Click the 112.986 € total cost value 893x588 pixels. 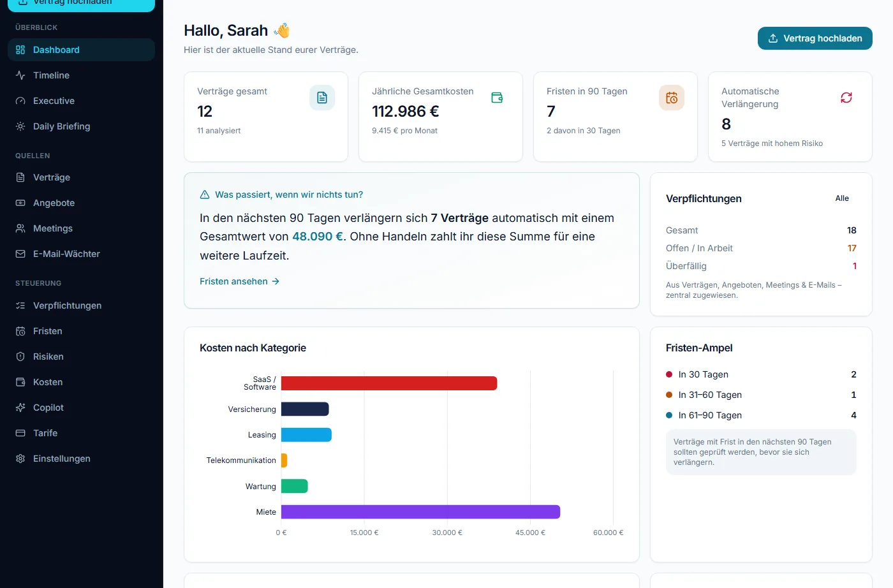click(406, 112)
